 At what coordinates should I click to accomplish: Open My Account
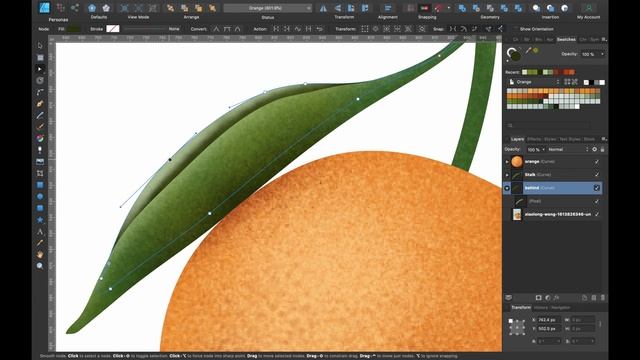[589, 8]
